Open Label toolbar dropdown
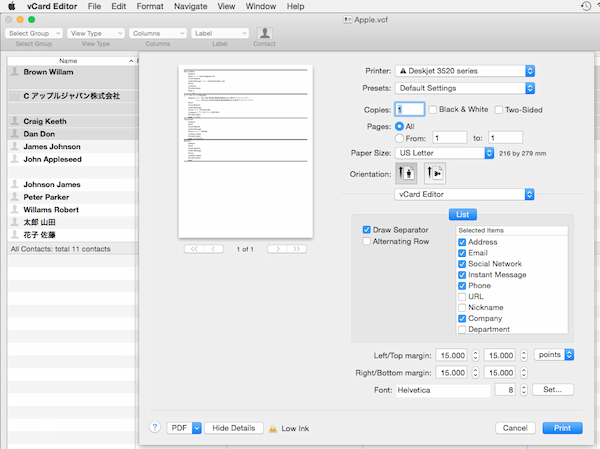 (x=220, y=33)
